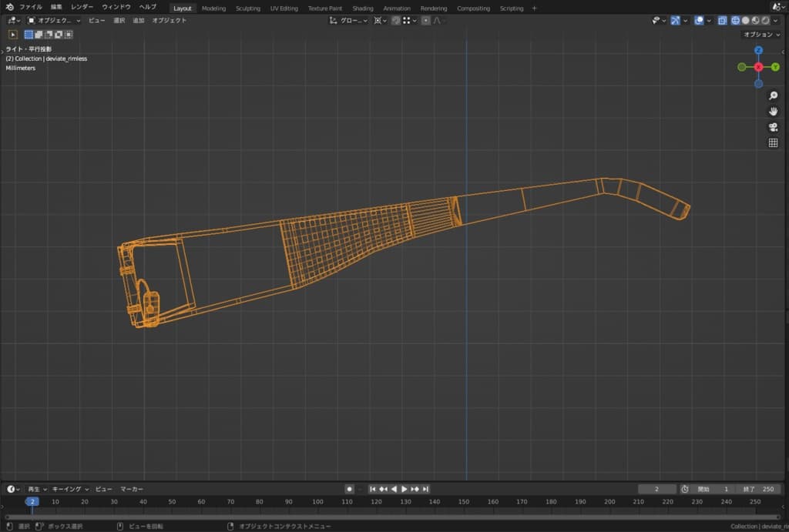Click the blue Z axis gizmo ball
The width and height of the screenshot is (789, 532).
tap(758, 50)
